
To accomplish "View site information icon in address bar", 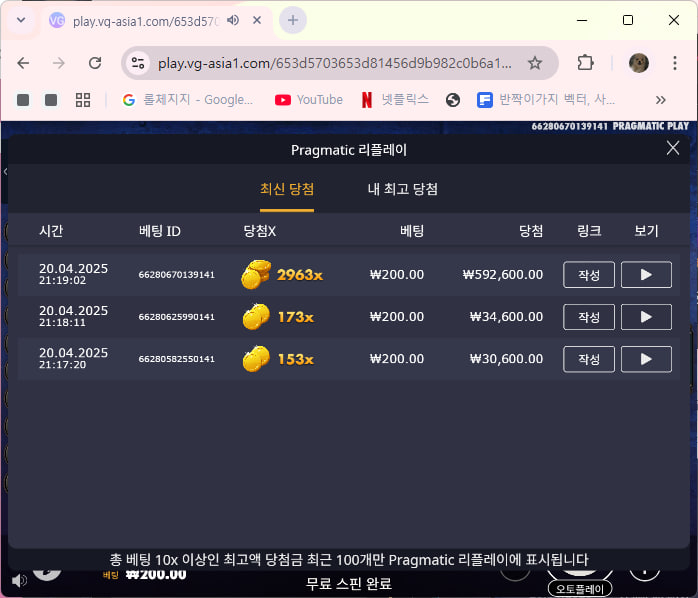I will 138,63.
